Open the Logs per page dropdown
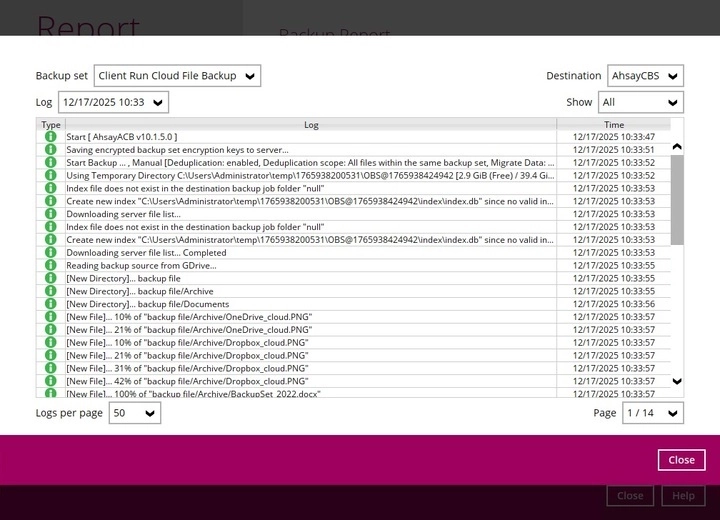 135,413
